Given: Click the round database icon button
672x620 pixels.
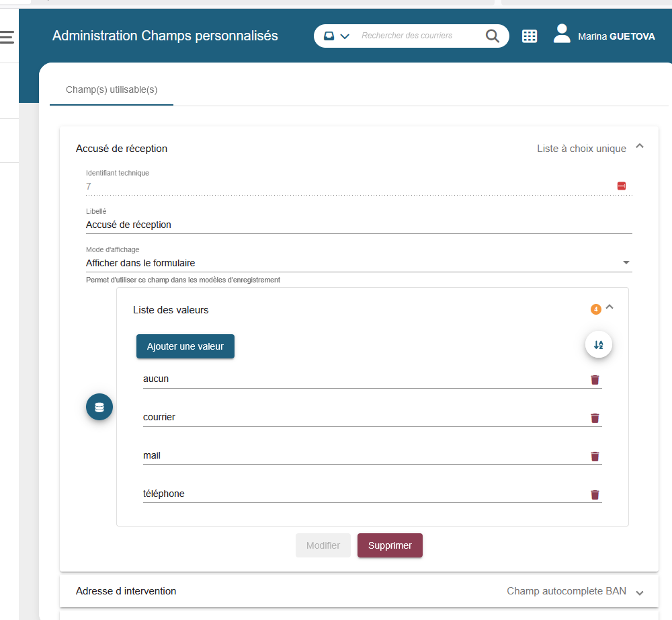Looking at the screenshot, I should 99,407.
